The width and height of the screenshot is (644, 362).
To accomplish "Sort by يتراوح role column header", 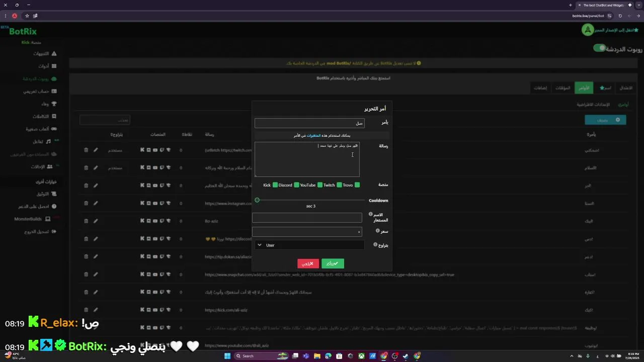I will tap(117, 135).
